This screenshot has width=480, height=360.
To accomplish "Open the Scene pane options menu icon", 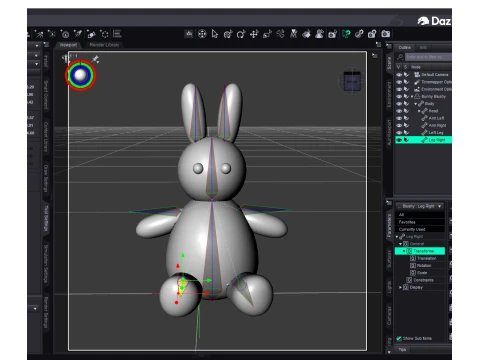I will click(x=389, y=46).
